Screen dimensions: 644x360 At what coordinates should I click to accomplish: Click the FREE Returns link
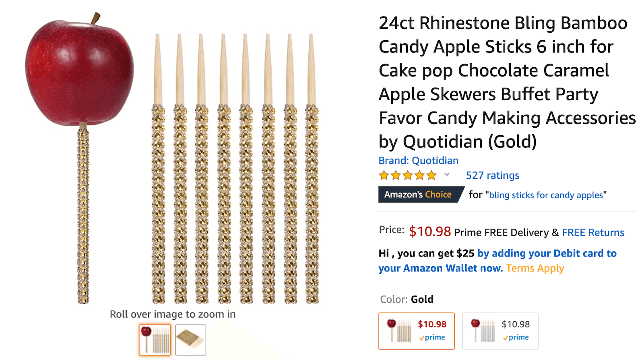(x=593, y=232)
